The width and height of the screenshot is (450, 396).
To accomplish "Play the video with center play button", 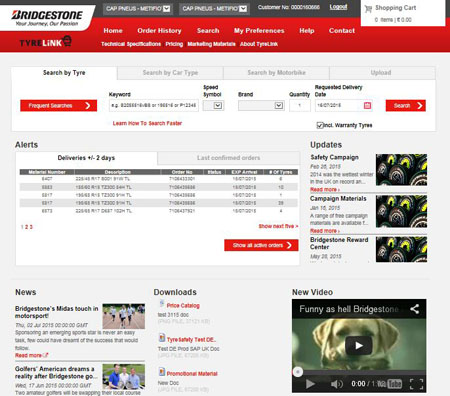I will click(x=359, y=345).
